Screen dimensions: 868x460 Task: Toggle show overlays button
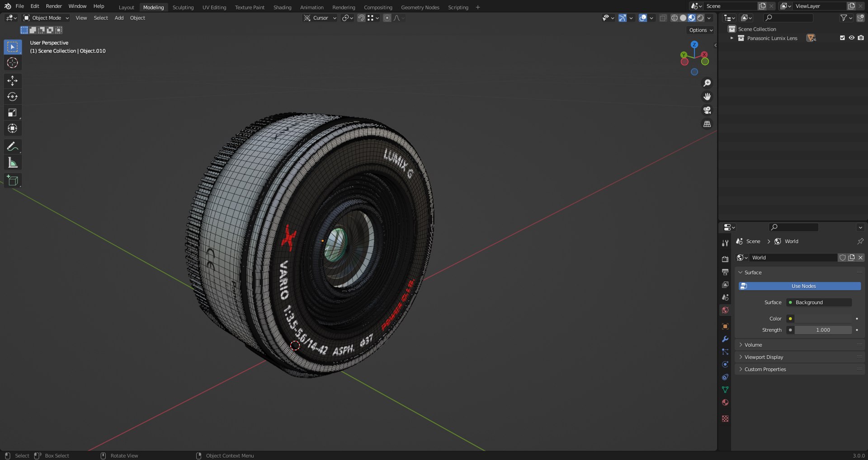click(642, 18)
